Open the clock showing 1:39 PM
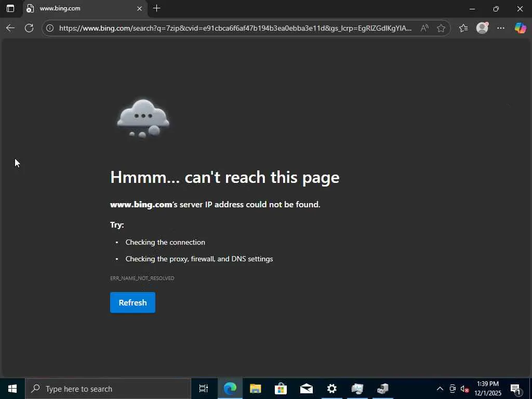Image resolution: width=532 pixels, height=399 pixels. click(487, 389)
